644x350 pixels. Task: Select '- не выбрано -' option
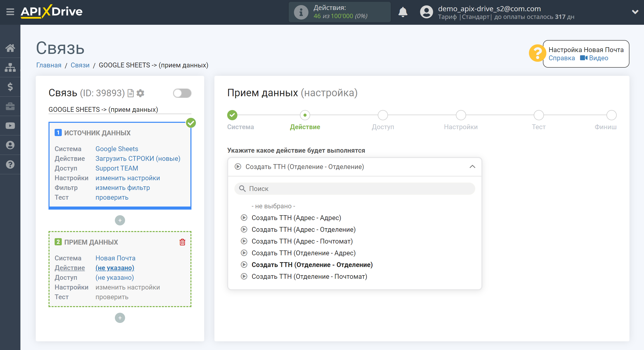(273, 206)
